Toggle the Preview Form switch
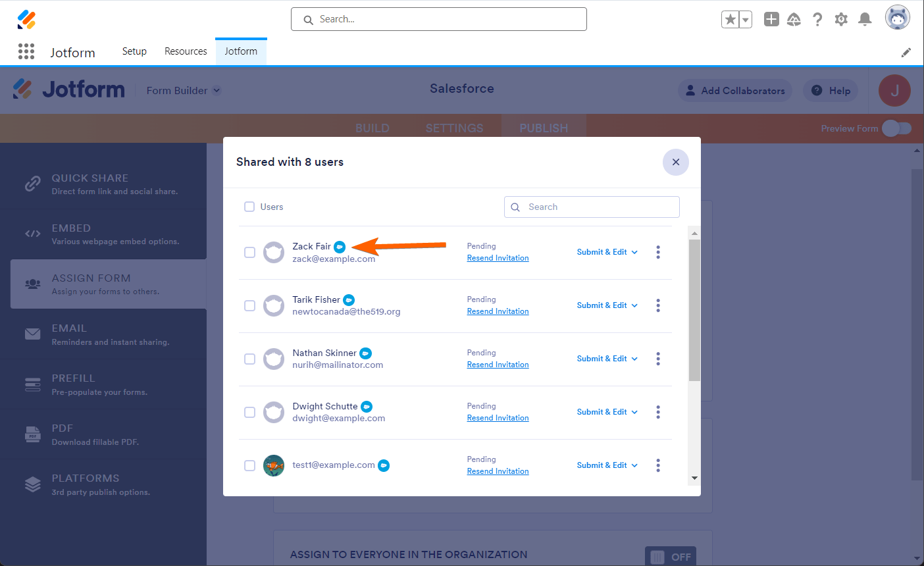Viewport: 924px width, 566px height. (x=896, y=128)
